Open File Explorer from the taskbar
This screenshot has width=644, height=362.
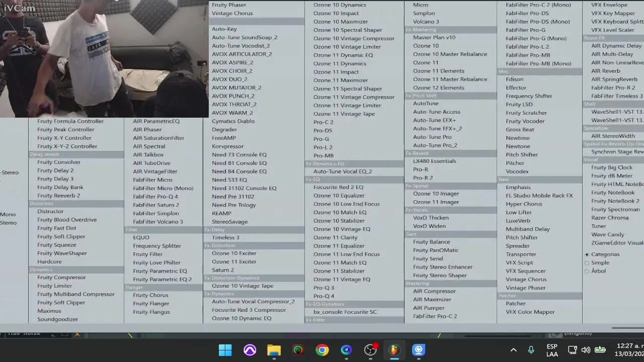pos(274,350)
